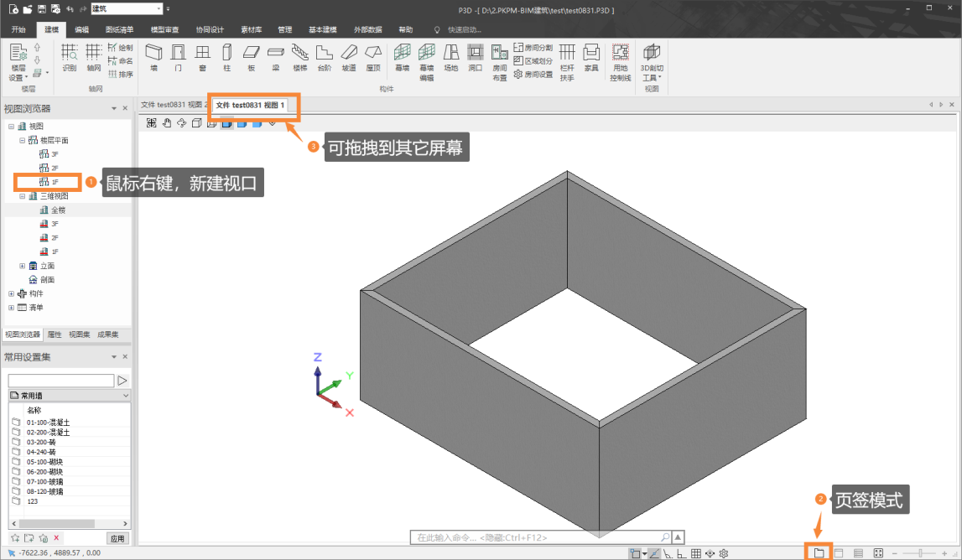This screenshot has width=962, height=560.
Task: Select the 幕墙 curtain wall tool
Action: pos(403,57)
